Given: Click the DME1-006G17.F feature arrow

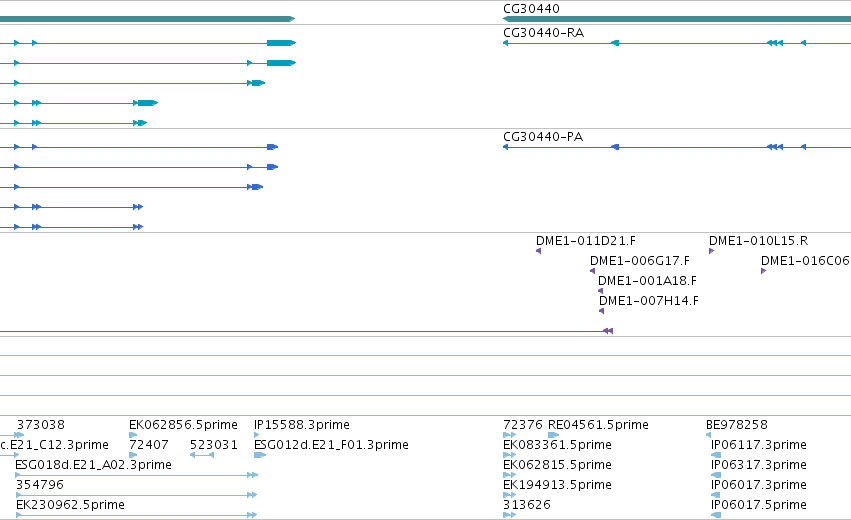Looking at the screenshot, I should tap(593, 271).
